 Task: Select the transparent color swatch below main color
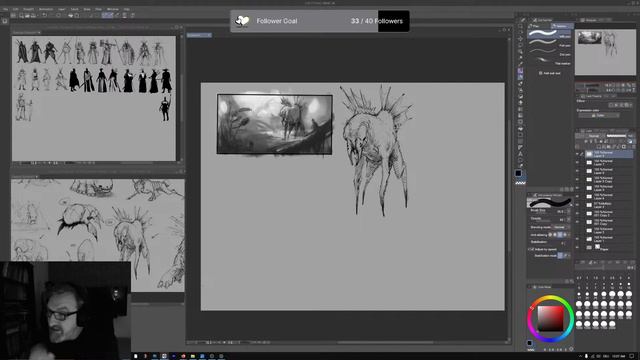(520, 182)
